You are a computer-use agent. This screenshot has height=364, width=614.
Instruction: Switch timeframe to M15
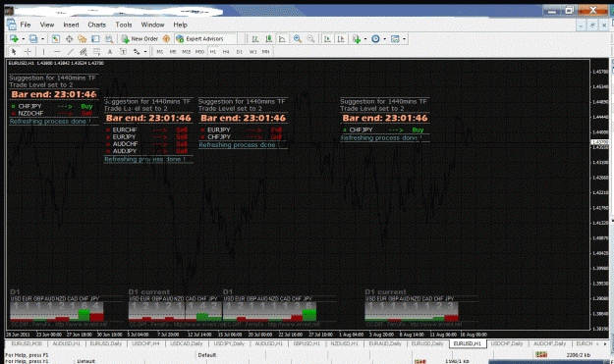pyautogui.click(x=187, y=52)
